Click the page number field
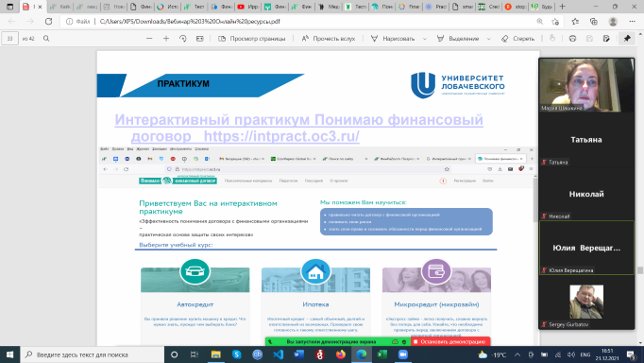Viewport: 644px width, 363px height. (9, 38)
